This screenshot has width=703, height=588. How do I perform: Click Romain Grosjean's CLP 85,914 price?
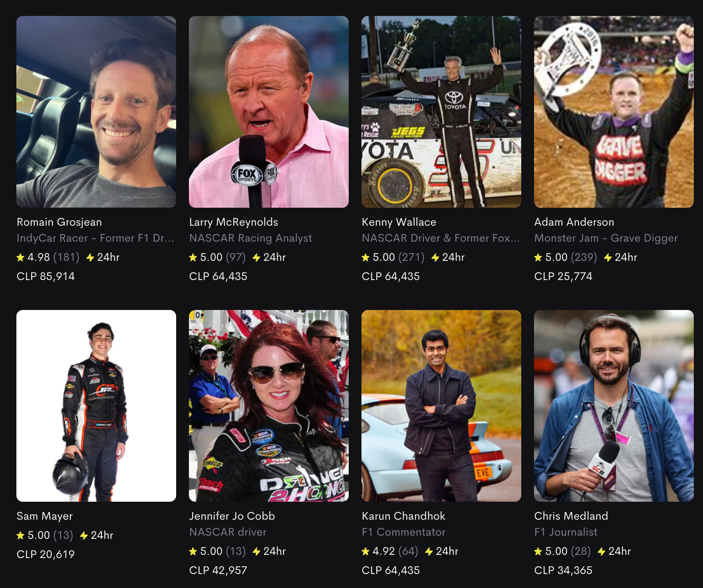point(46,276)
